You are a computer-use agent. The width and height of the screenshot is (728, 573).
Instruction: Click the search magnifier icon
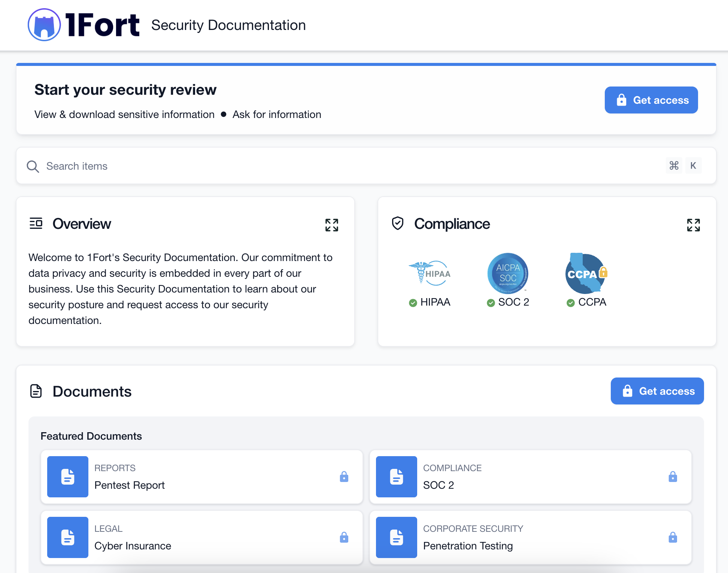point(33,166)
